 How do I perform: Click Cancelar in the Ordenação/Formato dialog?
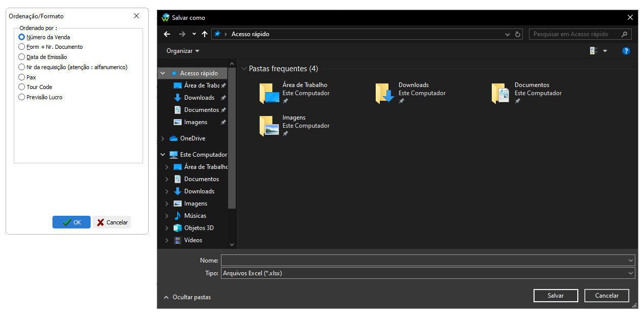click(x=112, y=222)
